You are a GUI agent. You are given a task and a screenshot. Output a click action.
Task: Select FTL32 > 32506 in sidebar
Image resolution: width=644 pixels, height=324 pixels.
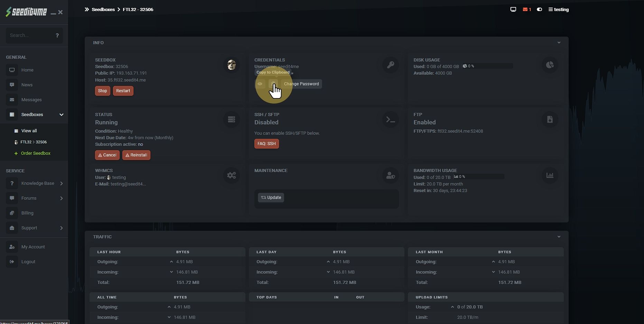coord(34,142)
